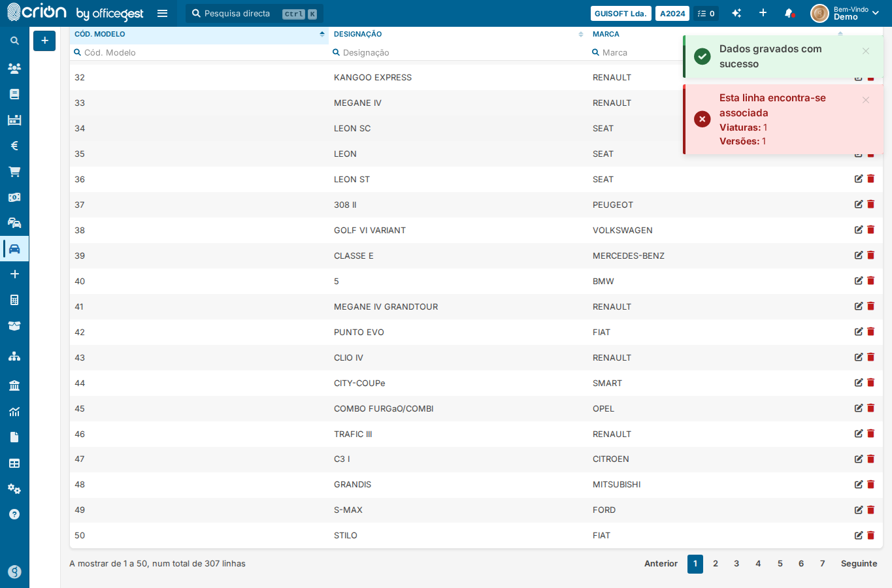The image size is (892, 588).
Task: Open the help question mark icon
Action: coord(14,514)
